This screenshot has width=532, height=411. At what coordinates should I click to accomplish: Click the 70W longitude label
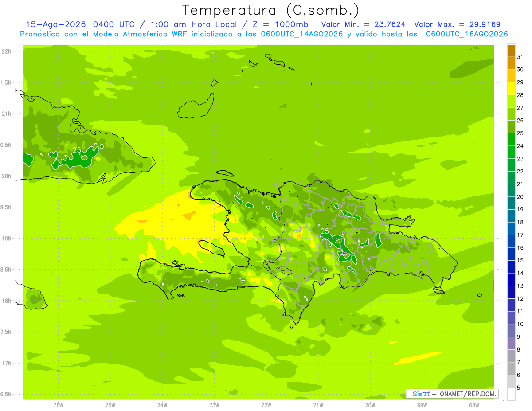coord(370,405)
